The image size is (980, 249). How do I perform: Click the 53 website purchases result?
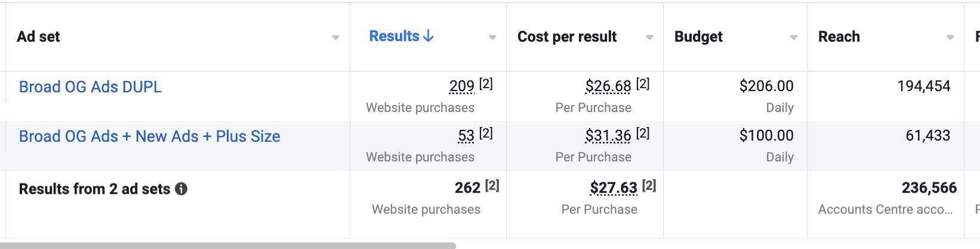(x=466, y=136)
